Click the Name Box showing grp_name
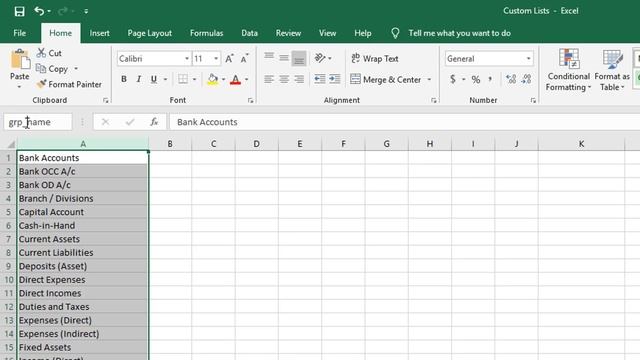Viewport: 640px width, 360px height. point(38,122)
